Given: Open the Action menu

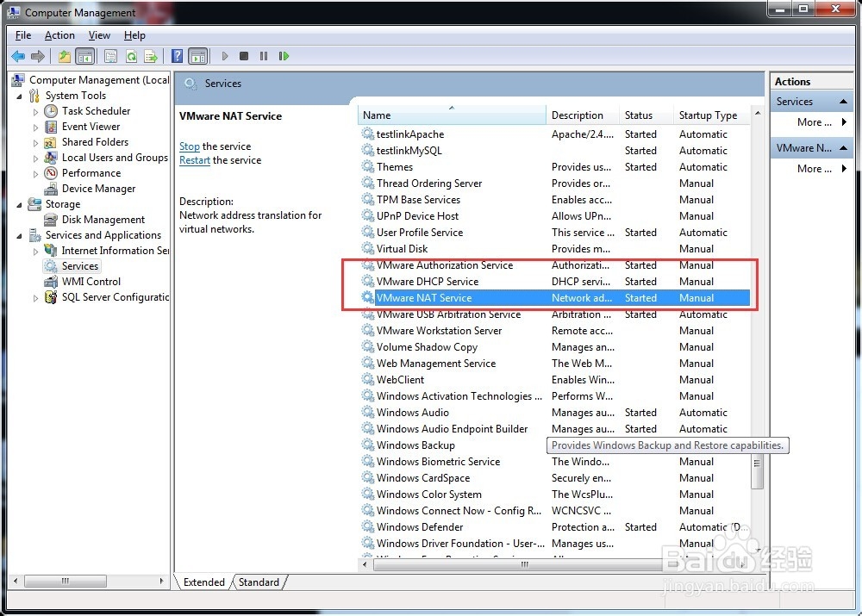Looking at the screenshot, I should pyautogui.click(x=59, y=35).
